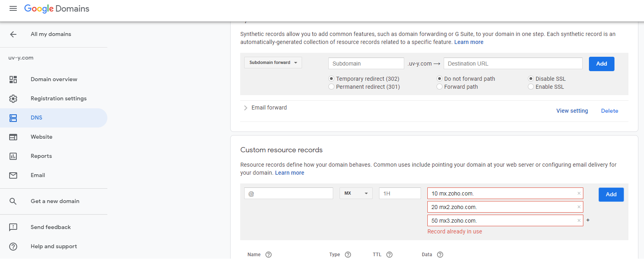The width and height of the screenshot is (644, 259).
Task: Add the custom MX resource record
Action: click(611, 195)
